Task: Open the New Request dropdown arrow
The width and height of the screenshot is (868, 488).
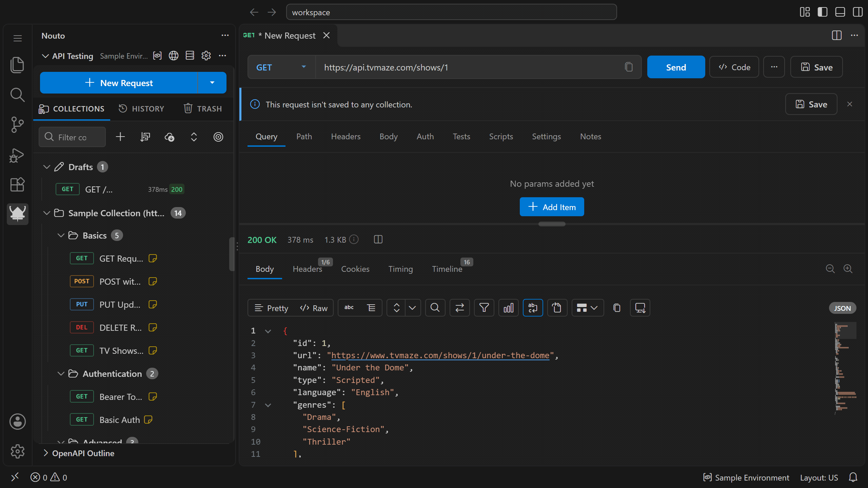Action: [212, 83]
